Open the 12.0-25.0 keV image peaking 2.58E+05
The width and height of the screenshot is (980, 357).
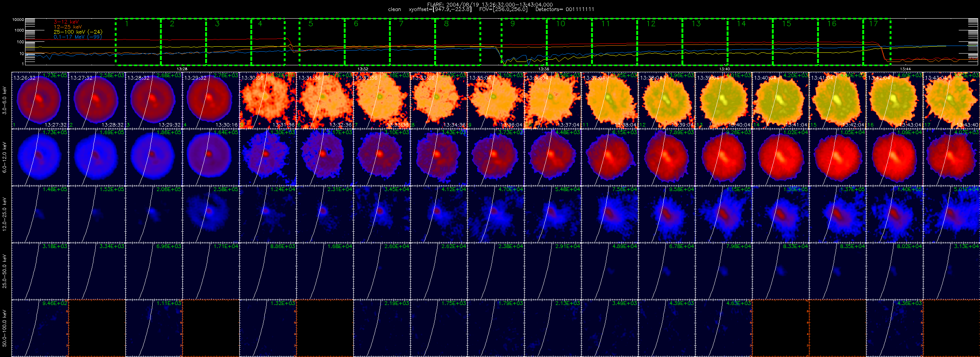[x=211, y=214]
